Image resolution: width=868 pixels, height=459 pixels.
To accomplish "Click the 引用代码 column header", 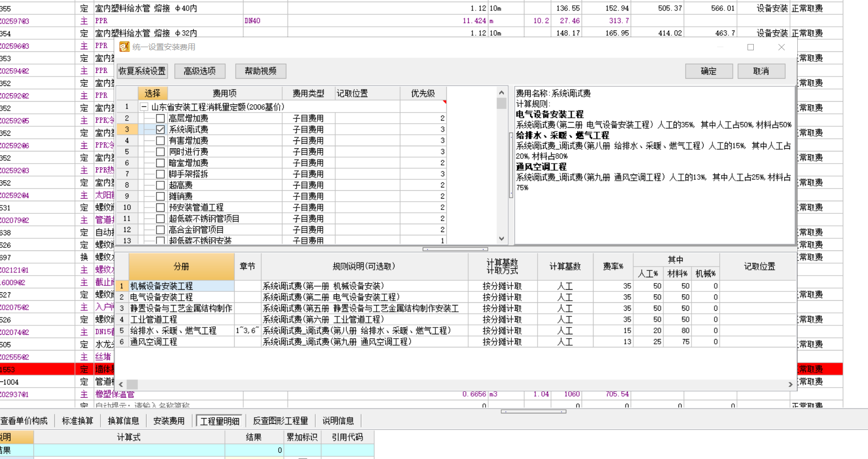I will 347,437.
